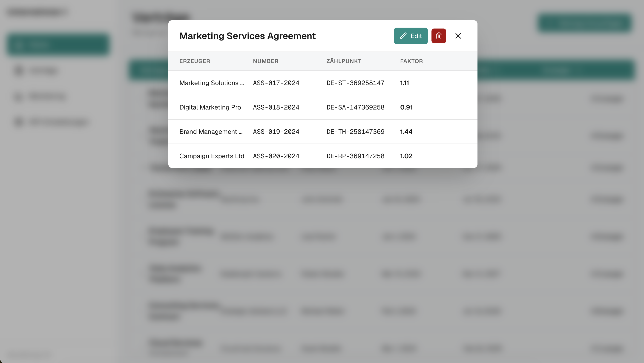Viewport: 644px width, 363px height.
Task: Click the Edit button
Action: click(x=411, y=36)
